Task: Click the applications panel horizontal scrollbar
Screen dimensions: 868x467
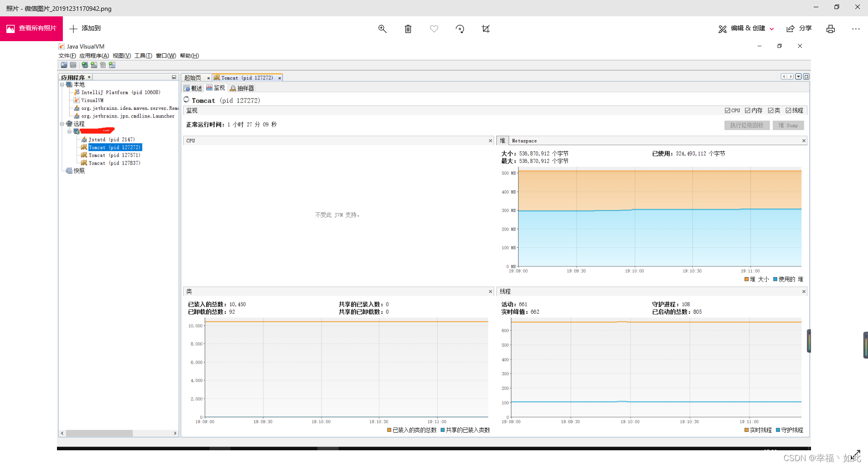Action: [x=118, y=433]
